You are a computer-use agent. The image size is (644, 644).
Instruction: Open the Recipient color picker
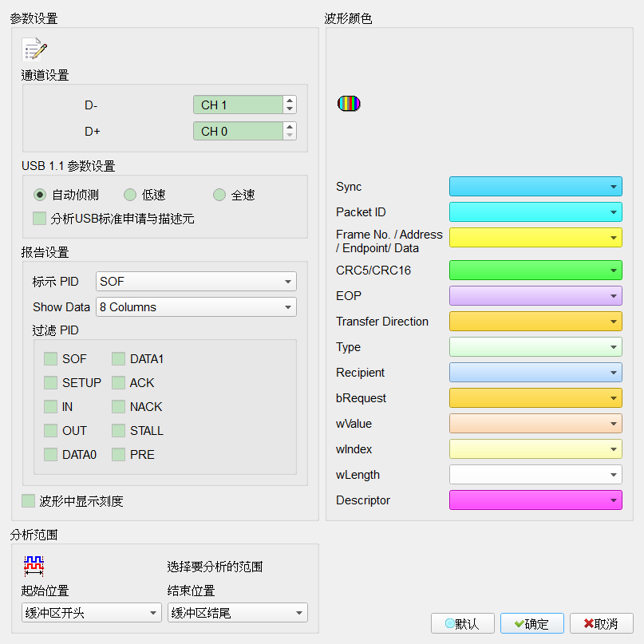pos(535,373)
